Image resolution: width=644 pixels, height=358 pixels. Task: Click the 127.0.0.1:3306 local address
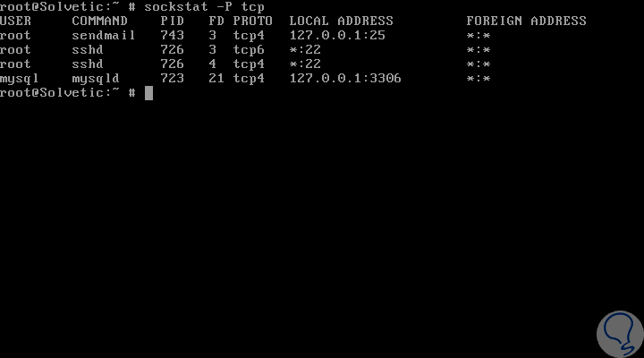point(345,79)
